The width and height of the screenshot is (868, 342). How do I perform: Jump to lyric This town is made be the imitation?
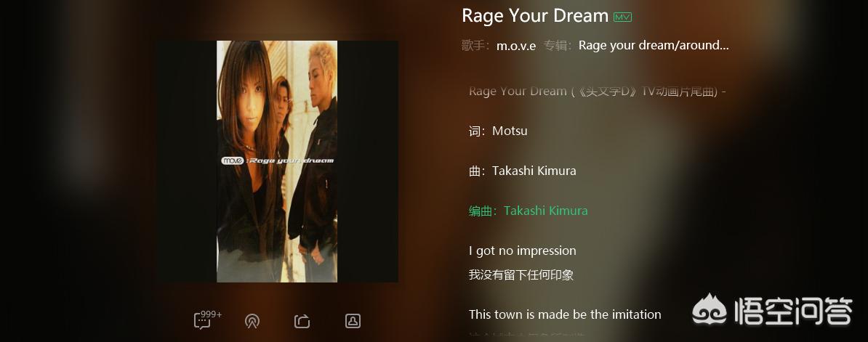565,314
